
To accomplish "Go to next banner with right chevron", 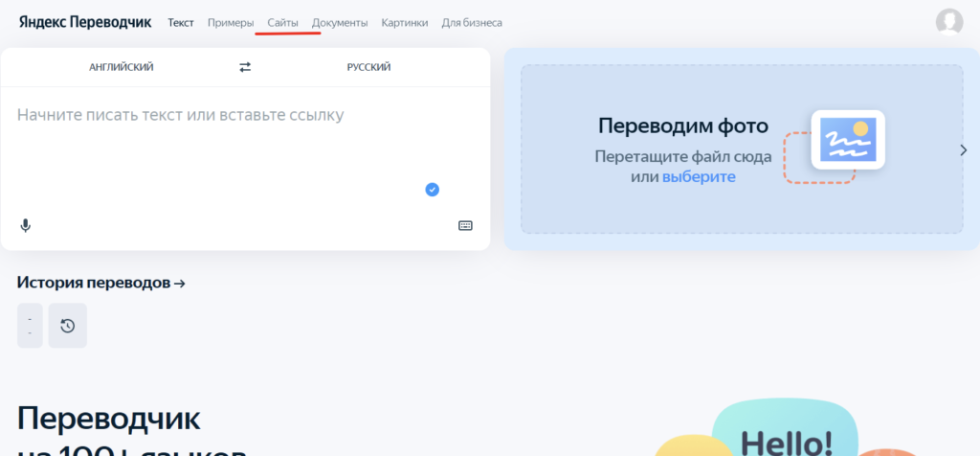I will (963, 150).
